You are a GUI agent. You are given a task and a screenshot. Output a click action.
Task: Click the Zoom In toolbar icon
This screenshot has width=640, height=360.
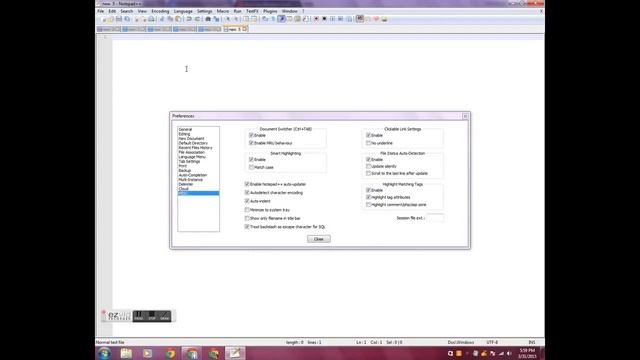tap(227, 19)
